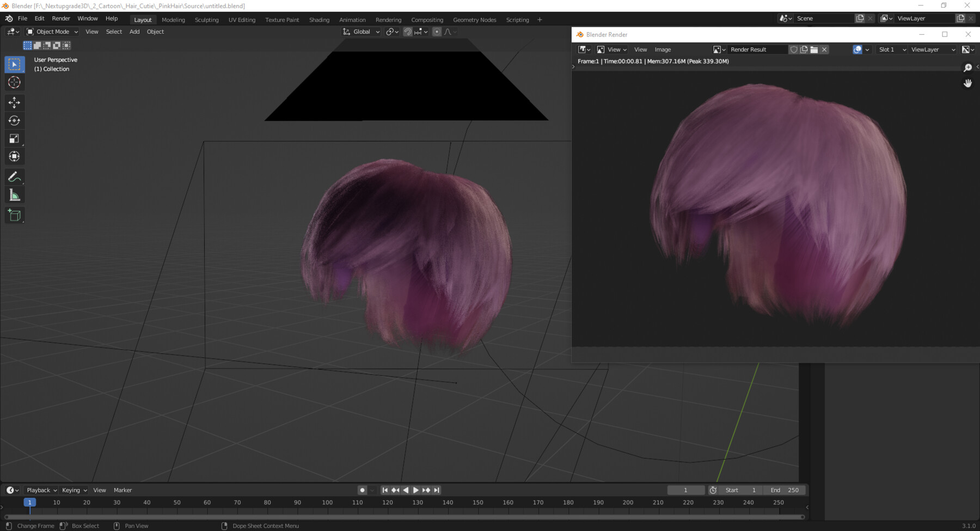Screen dimensions: 980x531
Task: Pick the Rotate tool
Action: (15, 120)
